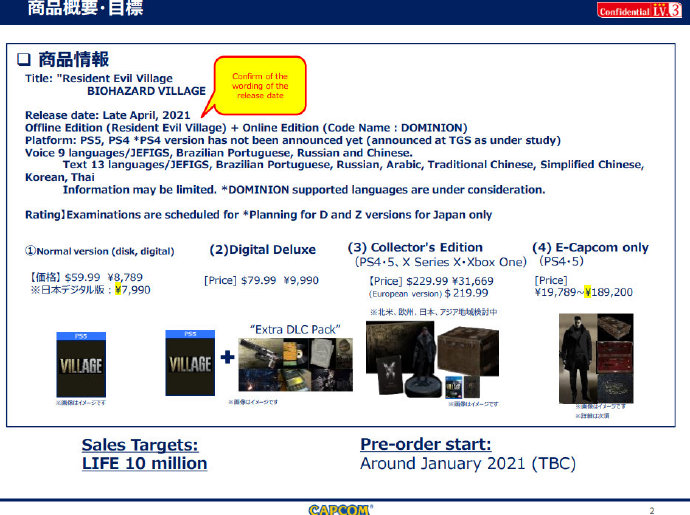Click the (3) Collector's Edition heading
This screenshot has width=690, height=515.
coord(415,247)
